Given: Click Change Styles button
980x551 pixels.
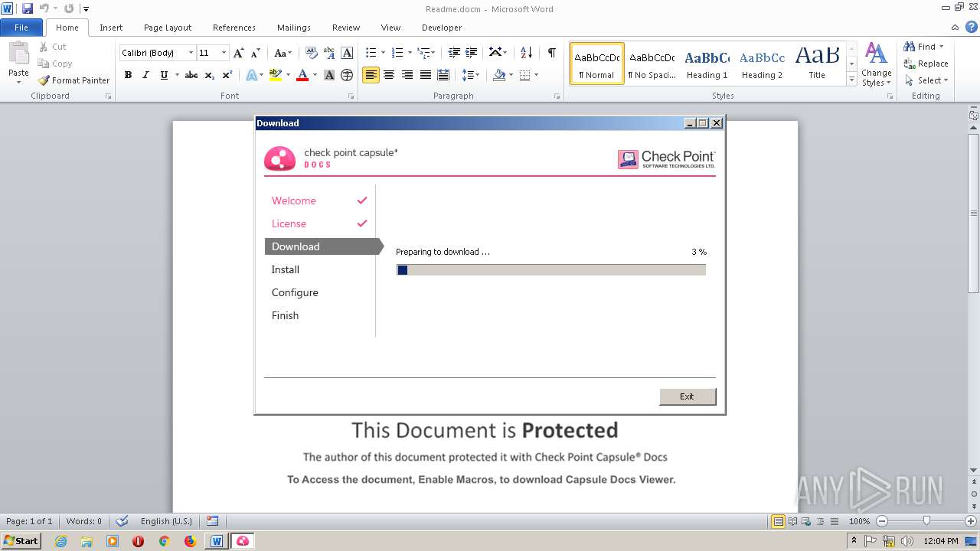Looking at the screenshot, I should click(876, 65).
